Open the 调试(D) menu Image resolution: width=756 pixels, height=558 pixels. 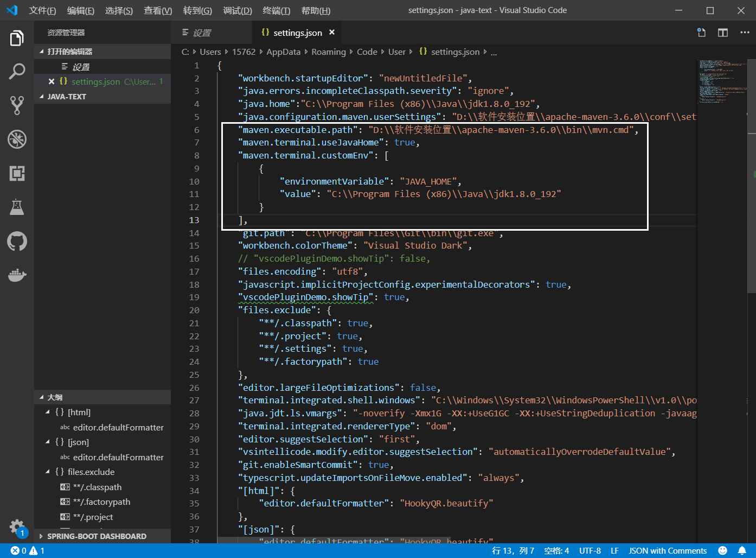(238, 10)
